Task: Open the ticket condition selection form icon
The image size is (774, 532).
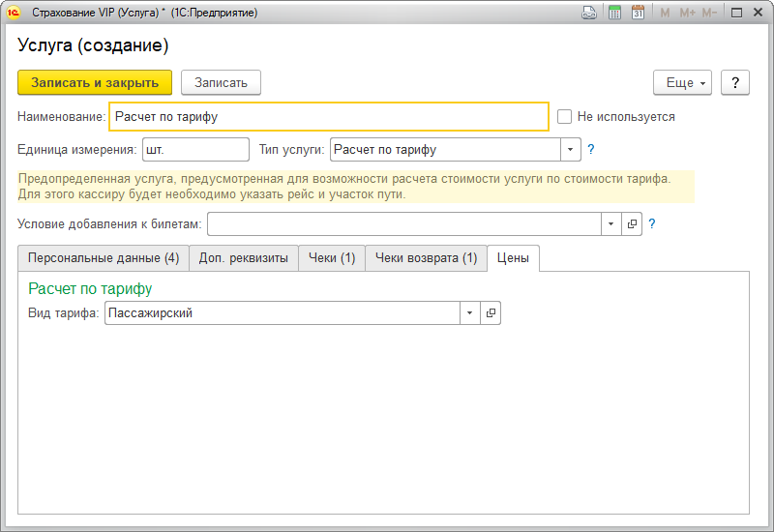Action: click(632, 223)
